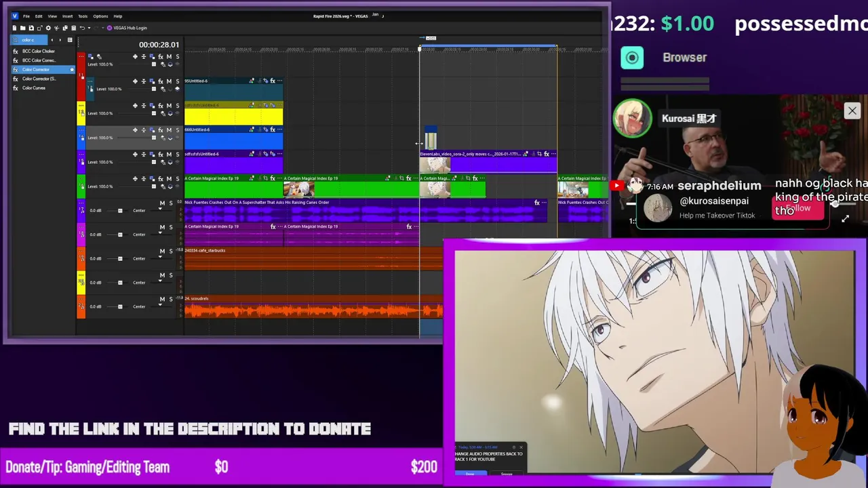Open the View menu
The image size is (868, 488).
click(x=52, y=16)
